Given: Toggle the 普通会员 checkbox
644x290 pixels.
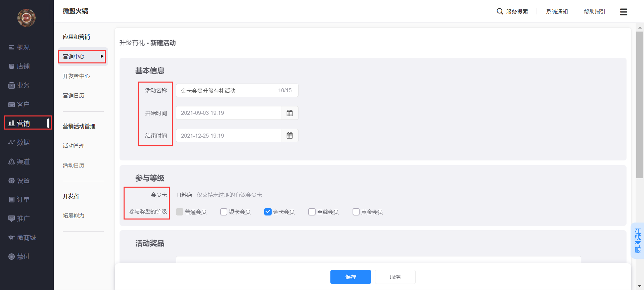Looking at the screenshot, I should 180,212.
